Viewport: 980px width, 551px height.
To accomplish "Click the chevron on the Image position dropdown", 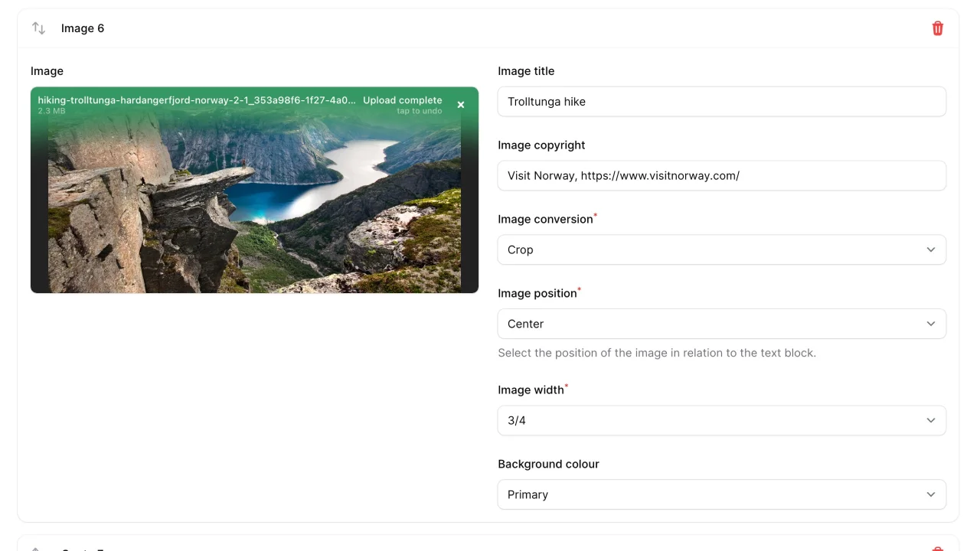I will click(x=931, y=324).
